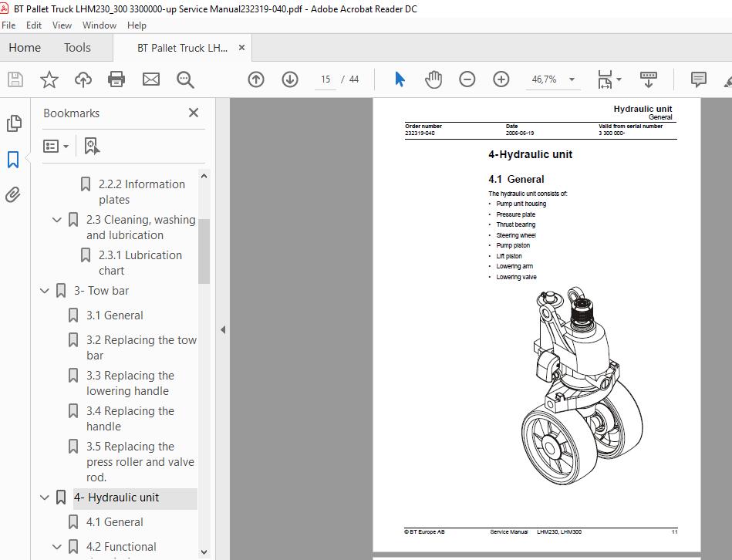Collapse the 4- Hydraulic unit bookmark
This screenshot has width=732, height=560.
(x=44, y=498)
